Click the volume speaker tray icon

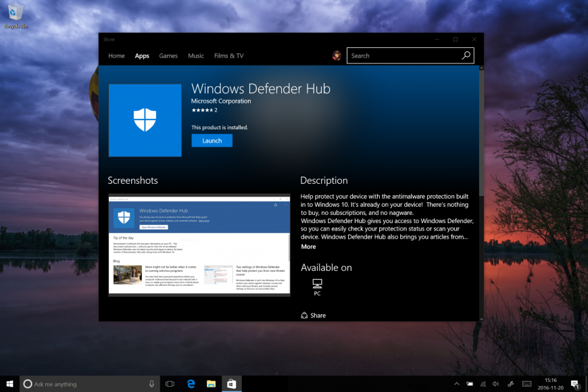click(x=496, y=384)
